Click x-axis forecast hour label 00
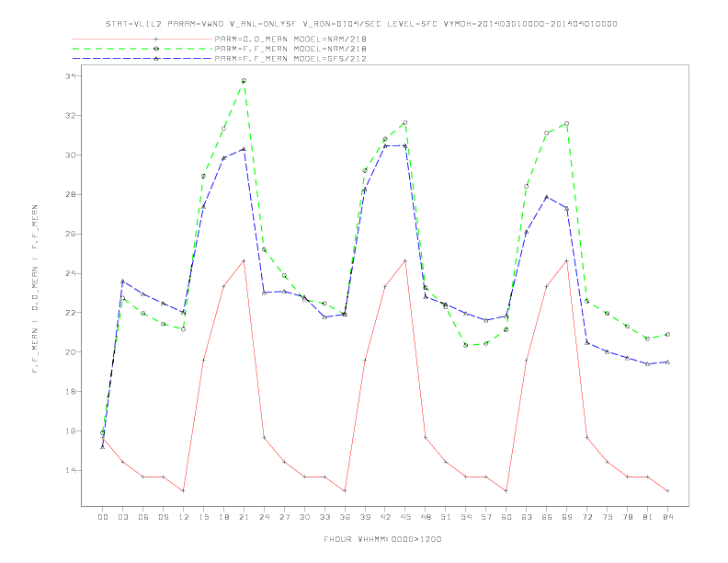 point(103,517)
